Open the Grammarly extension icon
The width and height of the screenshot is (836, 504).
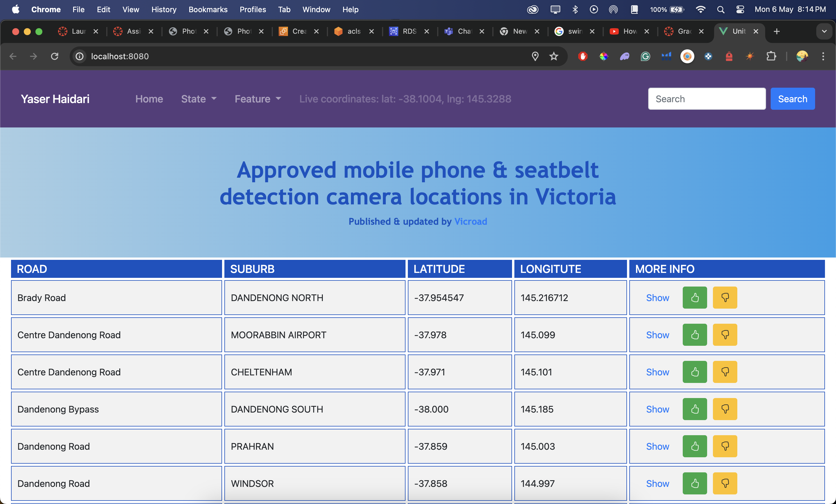coord(645,56)
